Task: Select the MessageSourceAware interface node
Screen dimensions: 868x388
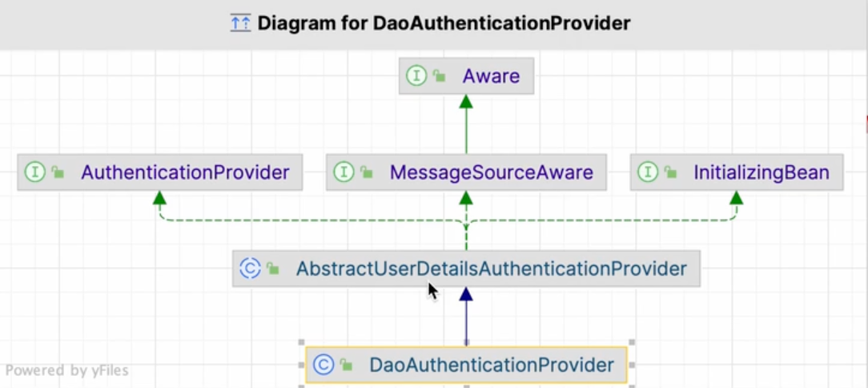Action: click(x=491, y=172)
